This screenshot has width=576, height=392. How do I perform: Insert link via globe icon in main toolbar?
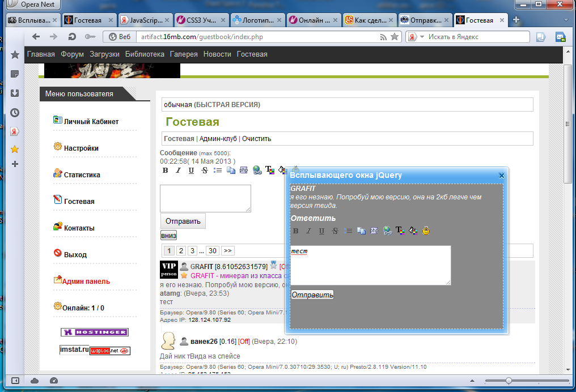point(257,170)
